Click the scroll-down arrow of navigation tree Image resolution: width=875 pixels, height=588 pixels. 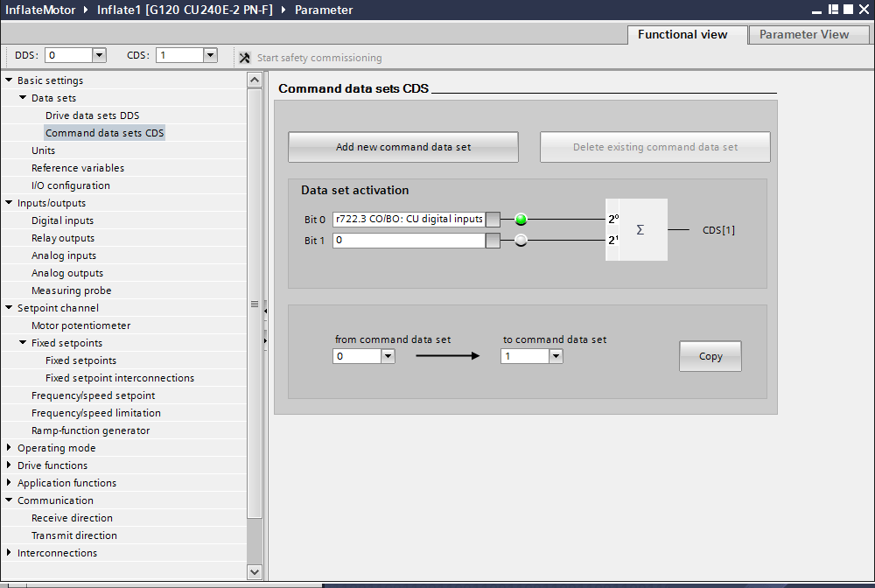pyautogui.click(x=255, y=571)
